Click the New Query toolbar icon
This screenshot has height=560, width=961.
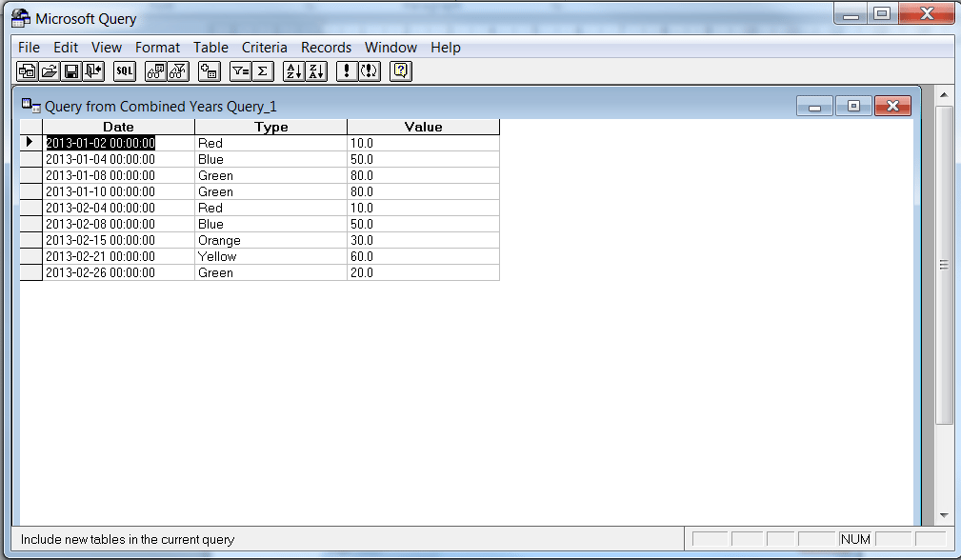27,71
